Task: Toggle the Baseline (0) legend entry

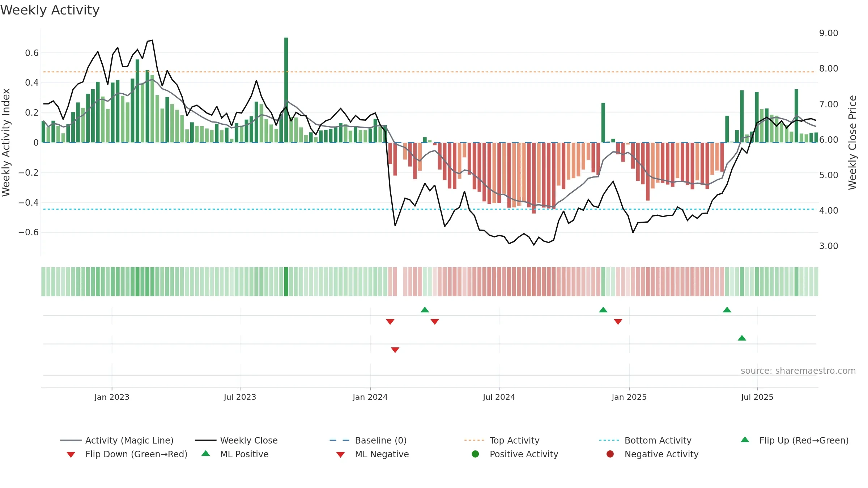Action: (x=368, y=440)
